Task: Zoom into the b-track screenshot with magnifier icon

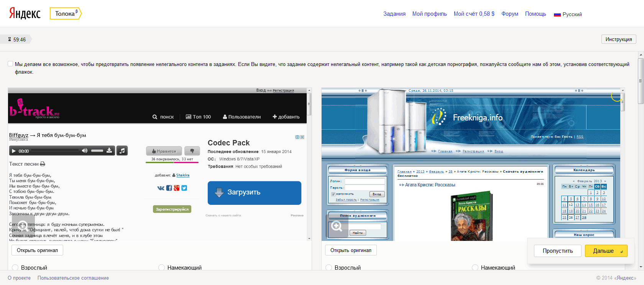Action: coord(23,226)
